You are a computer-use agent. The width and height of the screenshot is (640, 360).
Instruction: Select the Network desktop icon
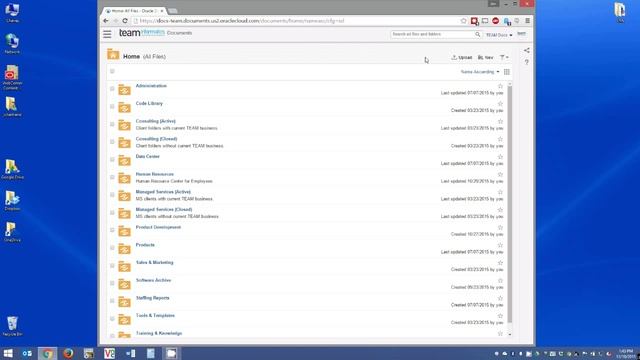[x=12, y=44]
